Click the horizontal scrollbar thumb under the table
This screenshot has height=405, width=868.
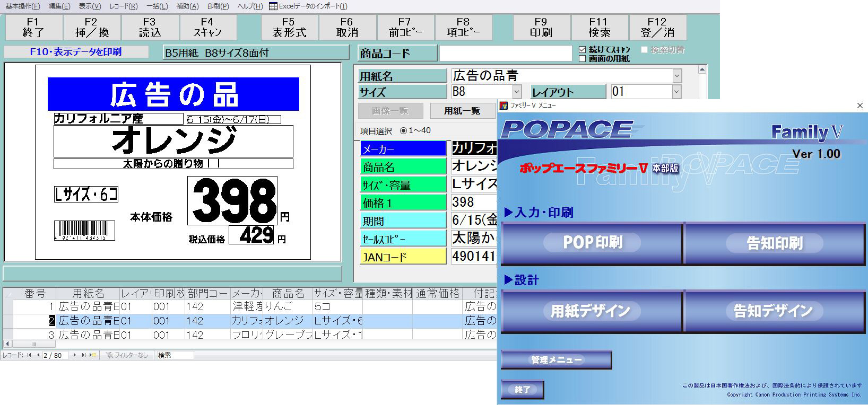(x=33, y=344)
